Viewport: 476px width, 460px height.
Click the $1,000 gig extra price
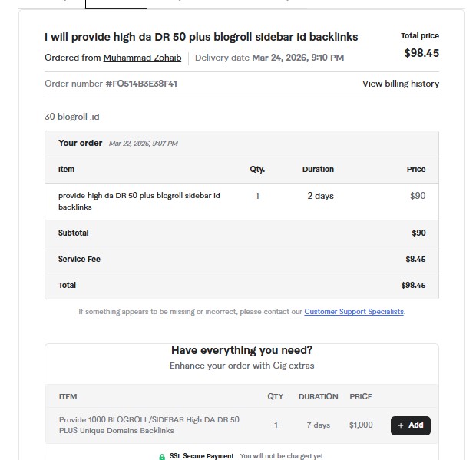click(361, 425)
